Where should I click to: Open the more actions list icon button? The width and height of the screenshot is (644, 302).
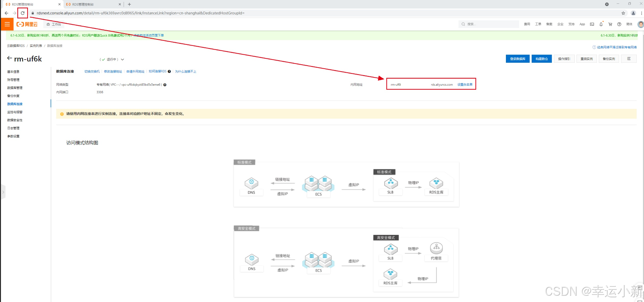pyautogui.click(x=629, y=59)
